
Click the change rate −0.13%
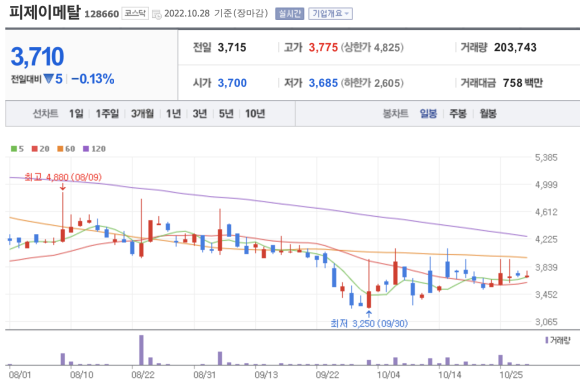pos(93,79)
